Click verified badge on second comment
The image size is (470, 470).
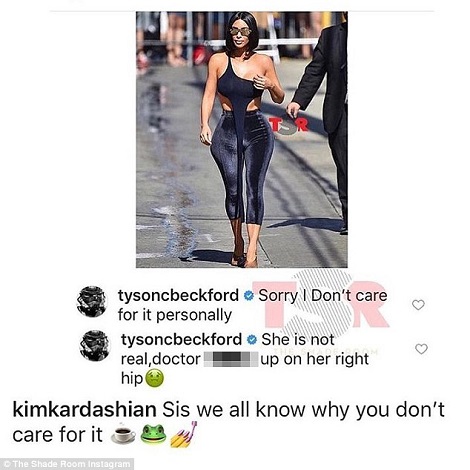252,340
